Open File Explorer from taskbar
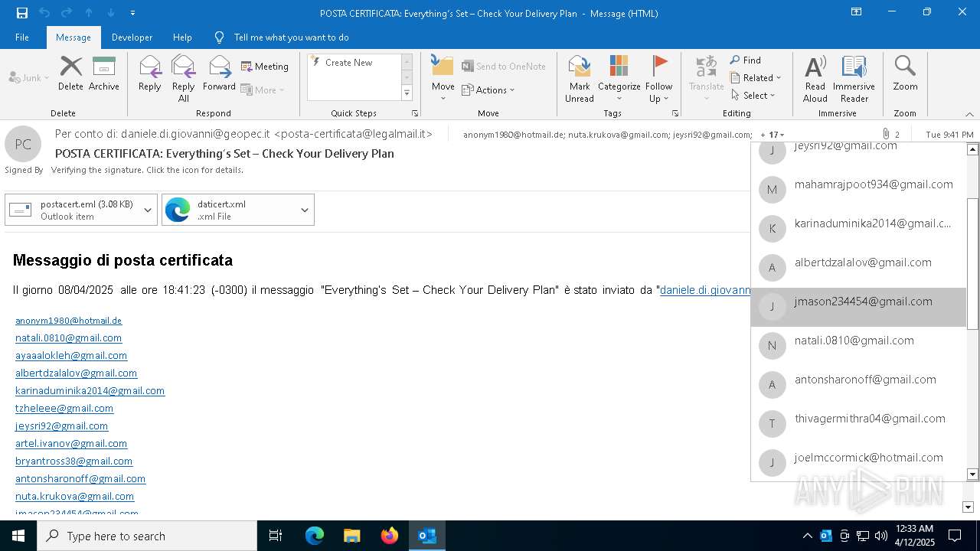The width and height of the screenshot is (980, 551). (352, 536)
